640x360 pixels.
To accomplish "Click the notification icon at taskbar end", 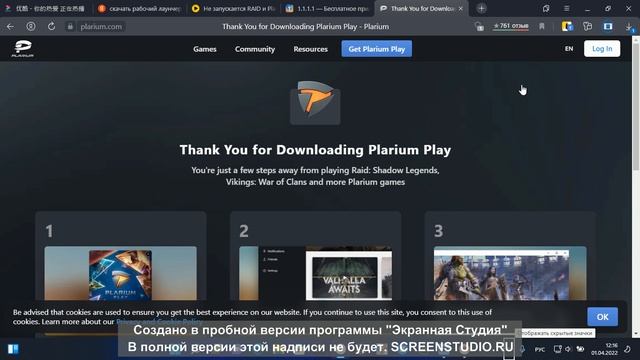I will pyautogui.click(x=627, y=349).
